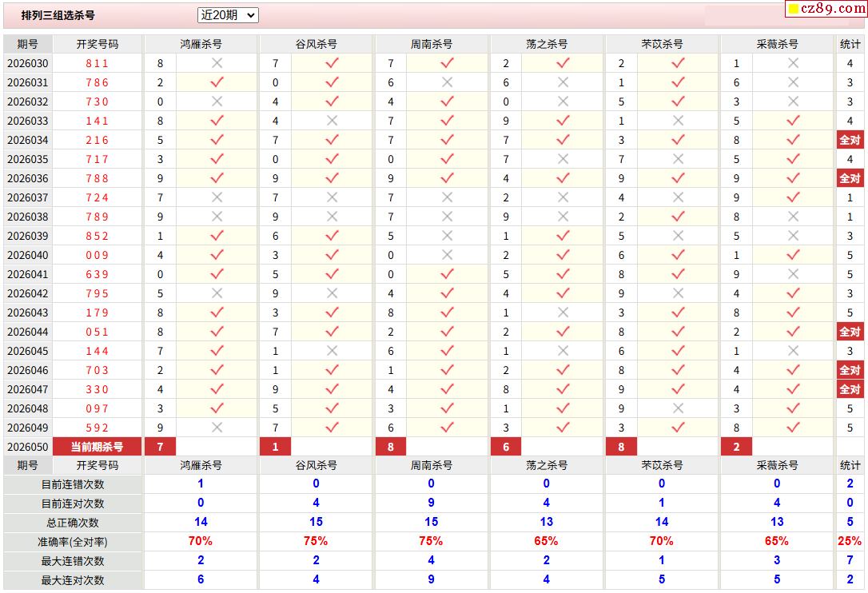Click winning number 811 in row 2026030

97,63
